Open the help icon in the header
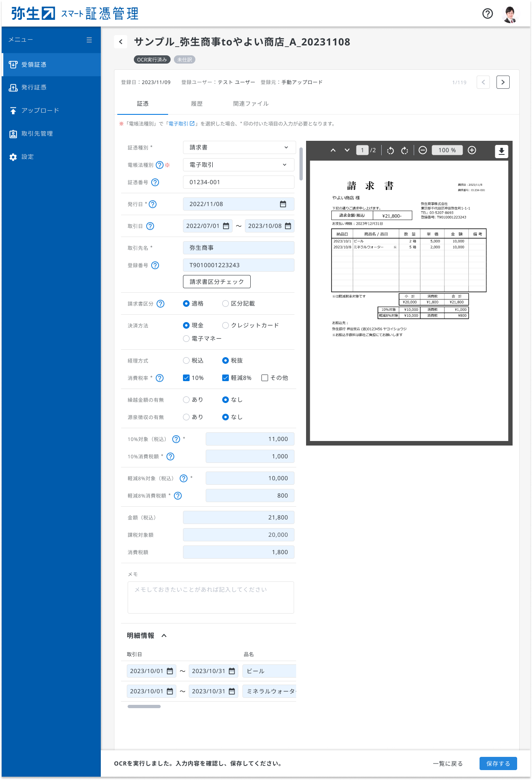Image resolution: width=532 pixels, height=780 pixels. coord(487,14)
